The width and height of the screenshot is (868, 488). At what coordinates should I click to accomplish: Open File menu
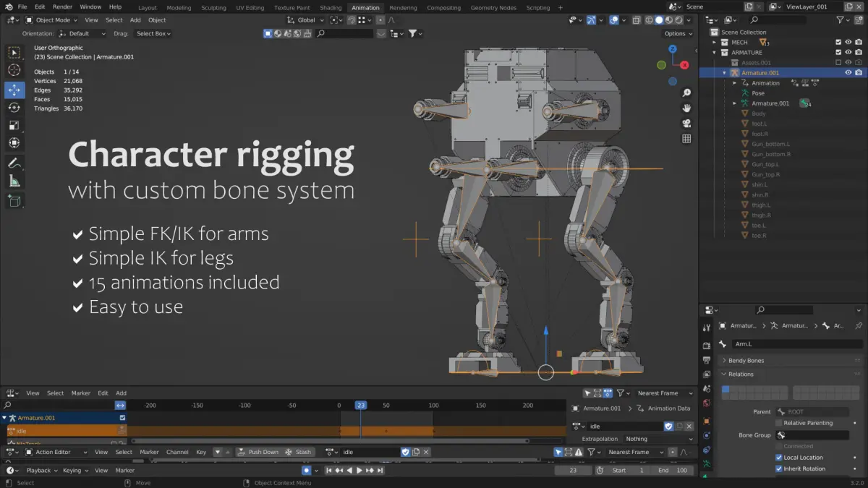[x=21, y=7]
